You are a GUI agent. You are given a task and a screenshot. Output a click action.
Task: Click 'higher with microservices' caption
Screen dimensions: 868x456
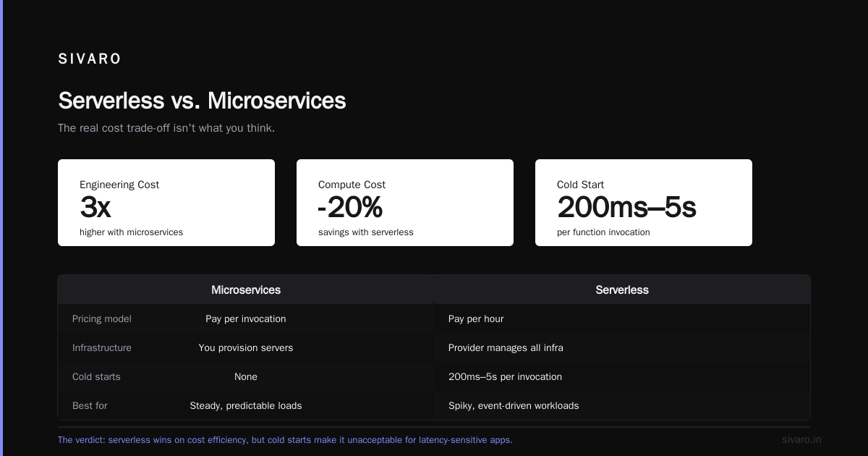click(x=131, y=232)
